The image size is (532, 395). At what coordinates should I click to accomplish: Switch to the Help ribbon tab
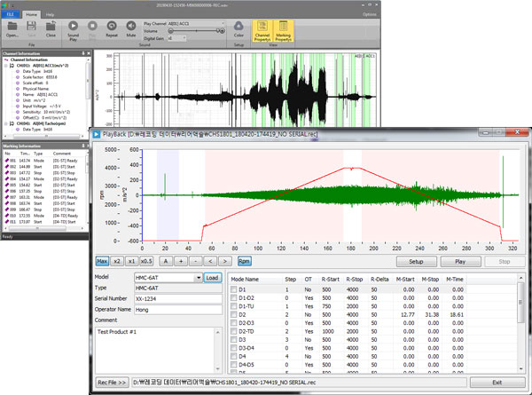pyautogui.click(x=51, y=15)
